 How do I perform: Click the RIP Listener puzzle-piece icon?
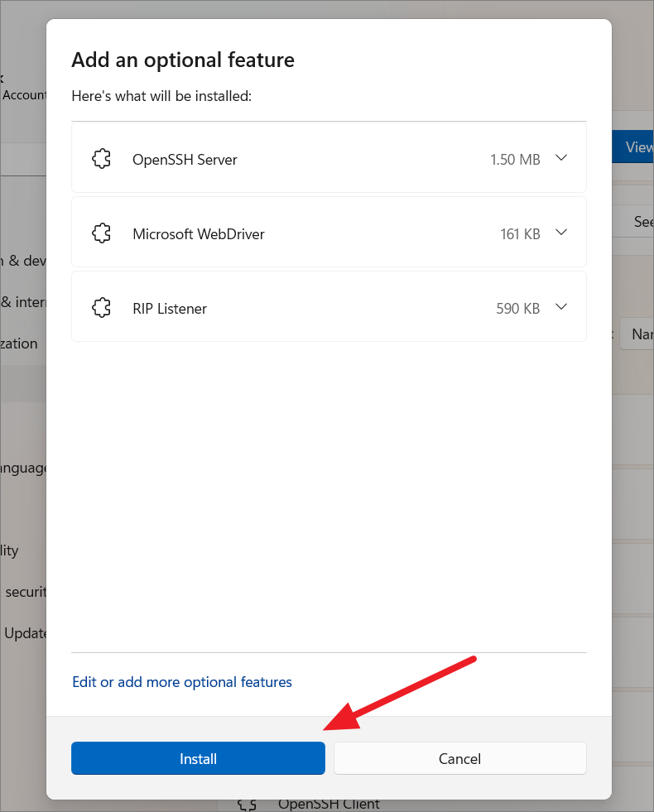pyautogui.click(x=101, y=307)
